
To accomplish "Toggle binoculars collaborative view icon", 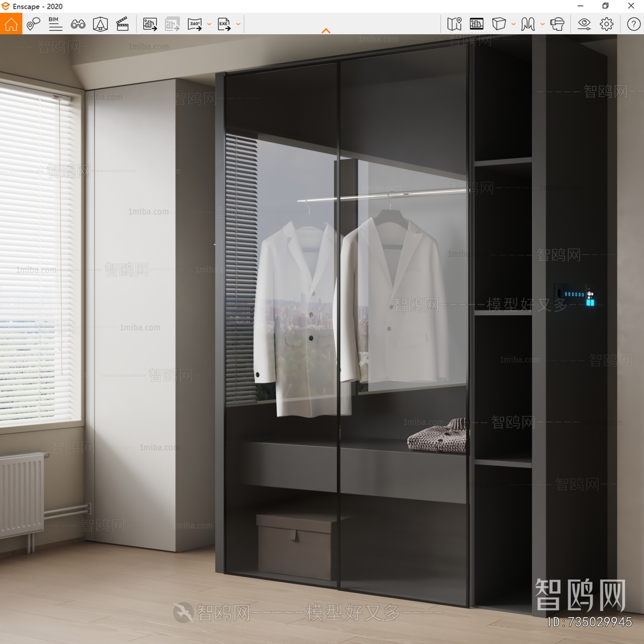I will (x=78, y=24).
